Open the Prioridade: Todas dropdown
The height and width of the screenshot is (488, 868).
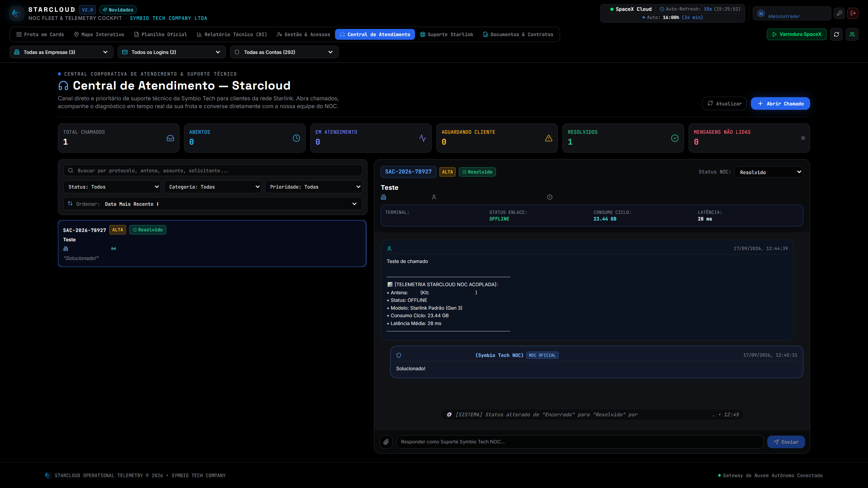tap(313, 187)
